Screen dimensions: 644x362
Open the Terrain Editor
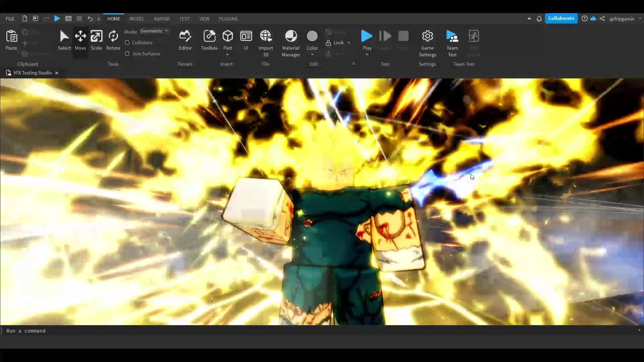point(185,40)
